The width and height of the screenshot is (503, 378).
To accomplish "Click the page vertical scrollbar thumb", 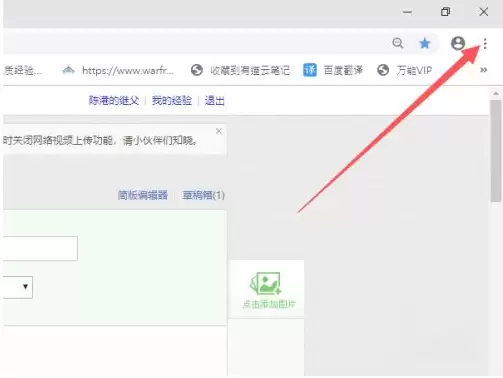I will coord(496,151).
